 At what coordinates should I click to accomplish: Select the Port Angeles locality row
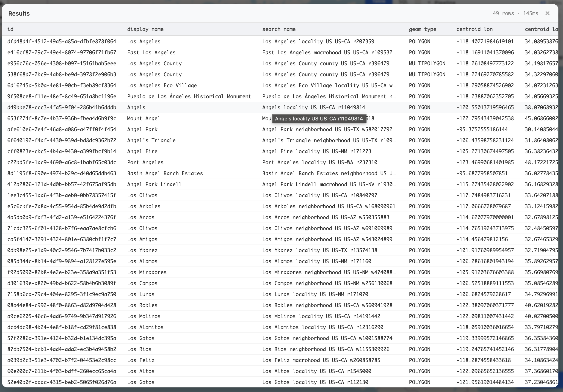pyautogui.click(x=145, y=162)
